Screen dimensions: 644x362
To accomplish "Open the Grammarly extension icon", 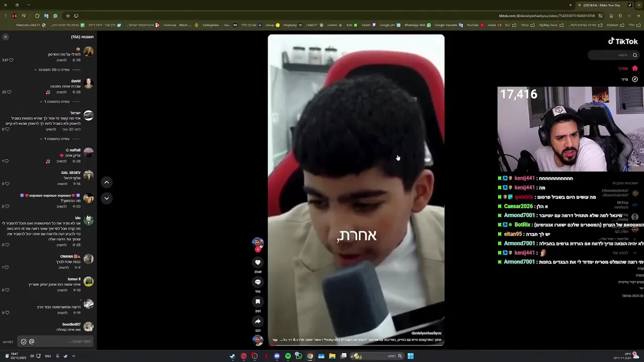I will coord(55,16).
